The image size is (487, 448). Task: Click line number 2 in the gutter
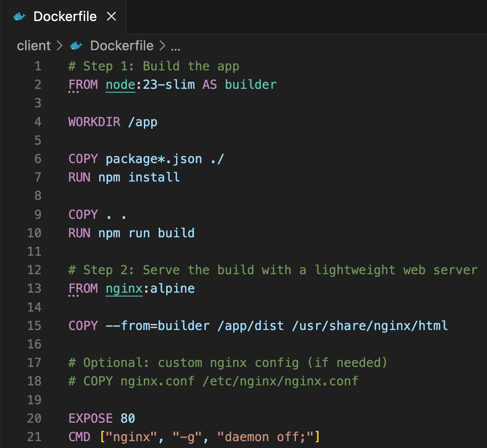coord(38,85)
